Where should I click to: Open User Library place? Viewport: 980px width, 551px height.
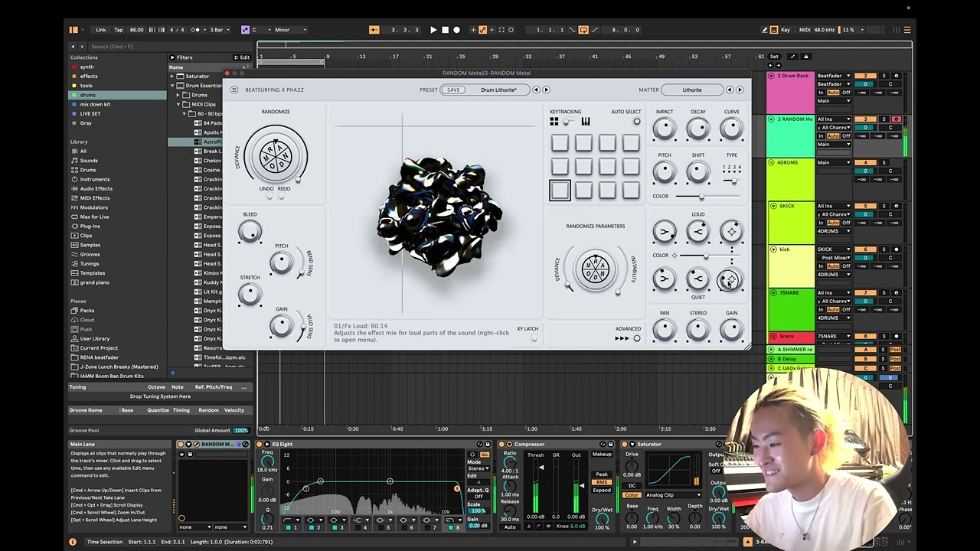coord(95,338)
